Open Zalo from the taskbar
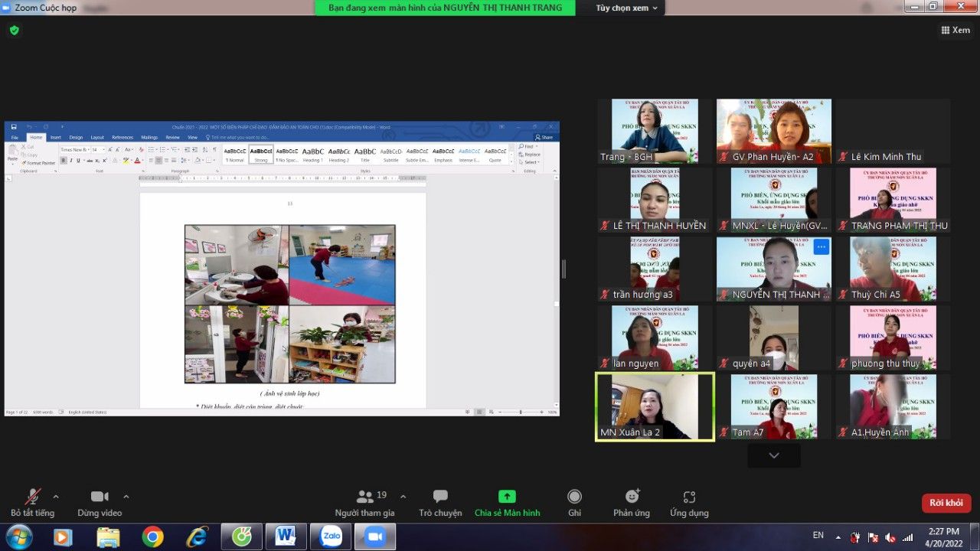The height and width of the screenshot is (551, 980). pyautogui.click(x=332, y=537)
